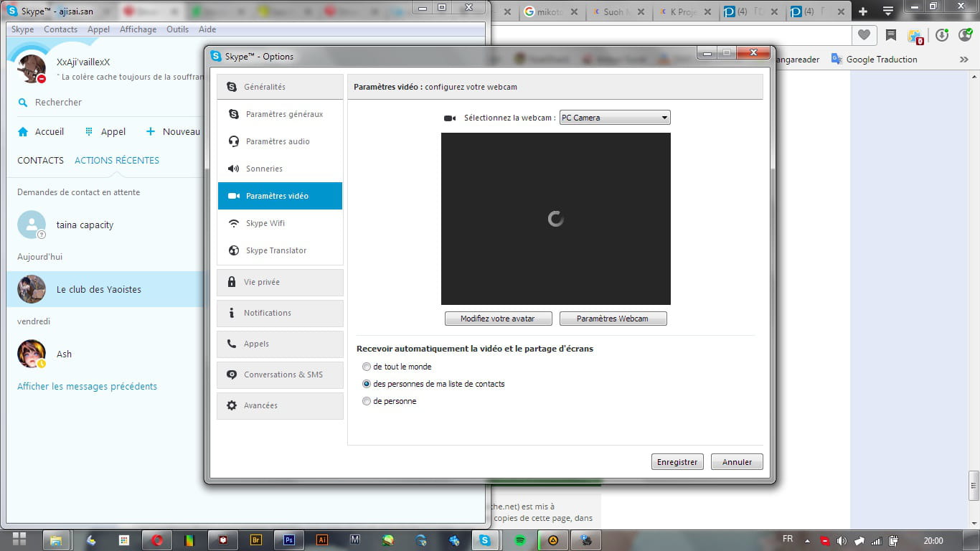The image size is (980, 551).
Task: Click the FR language indicator
Action: (788, 540)
